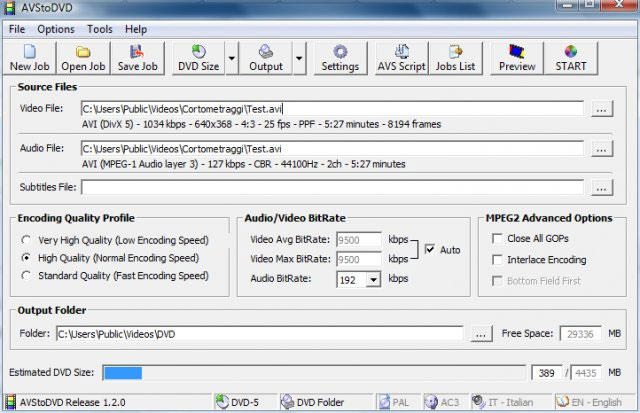Click the empty Subtitles File field
Screen dimensions: 640x413
tap(332, 188)
